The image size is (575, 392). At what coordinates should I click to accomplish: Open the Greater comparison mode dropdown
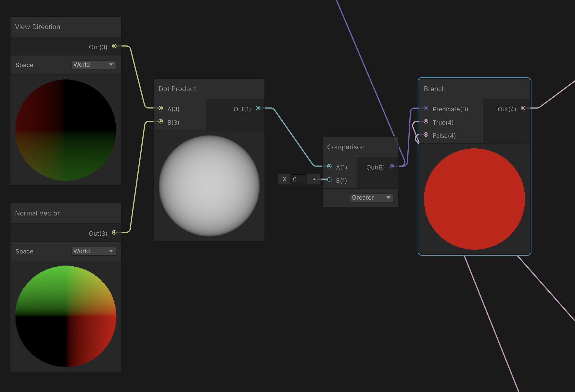pyautogui.click(x=371, y=197)
